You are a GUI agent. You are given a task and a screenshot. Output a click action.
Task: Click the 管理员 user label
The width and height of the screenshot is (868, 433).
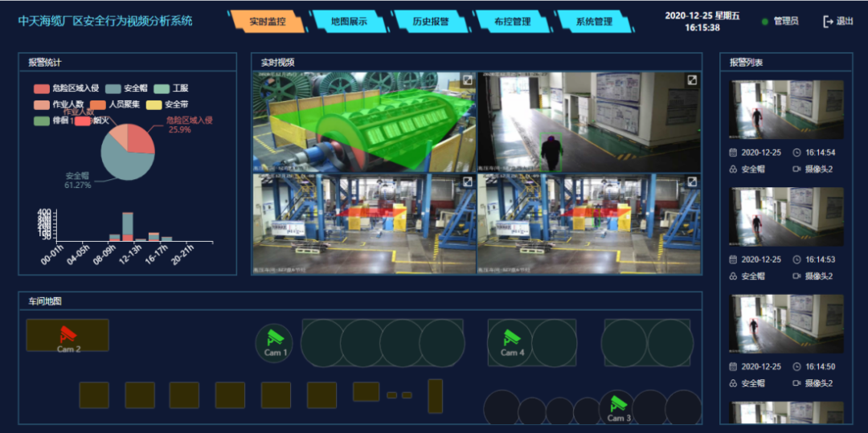tap(786, 22)
